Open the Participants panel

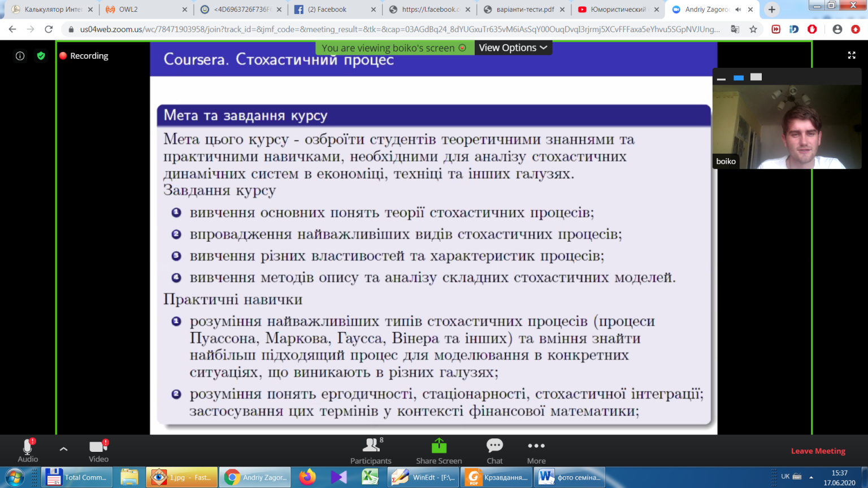pos(371,451)
